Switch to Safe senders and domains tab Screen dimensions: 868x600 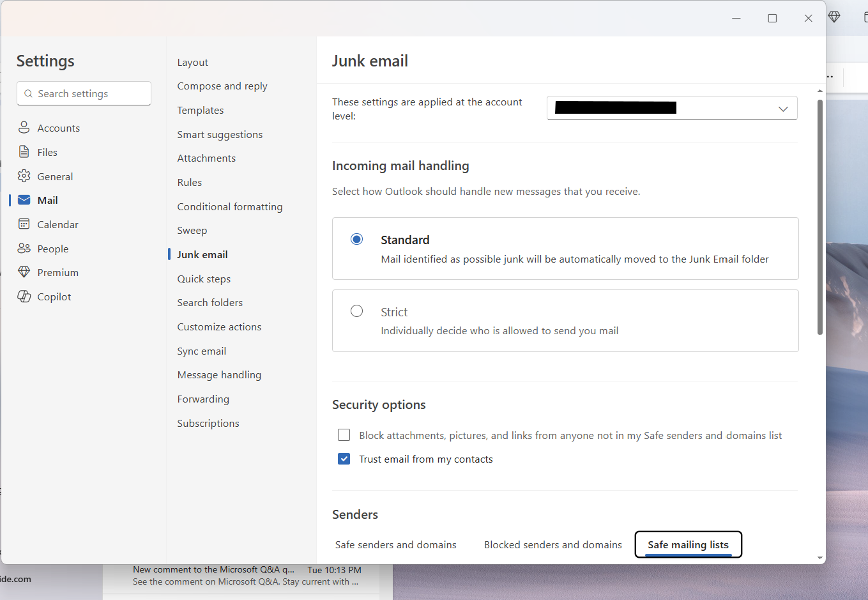[396, 544]
